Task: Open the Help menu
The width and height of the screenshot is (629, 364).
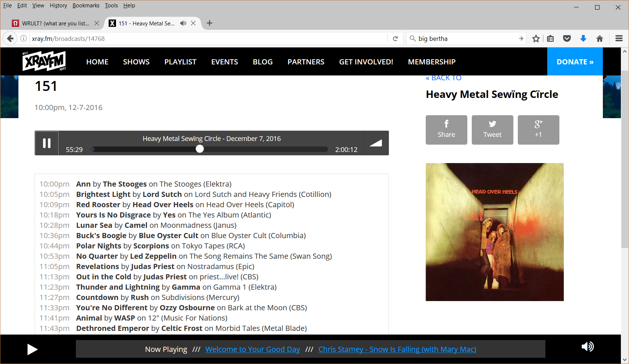Action: click(129, 6)
